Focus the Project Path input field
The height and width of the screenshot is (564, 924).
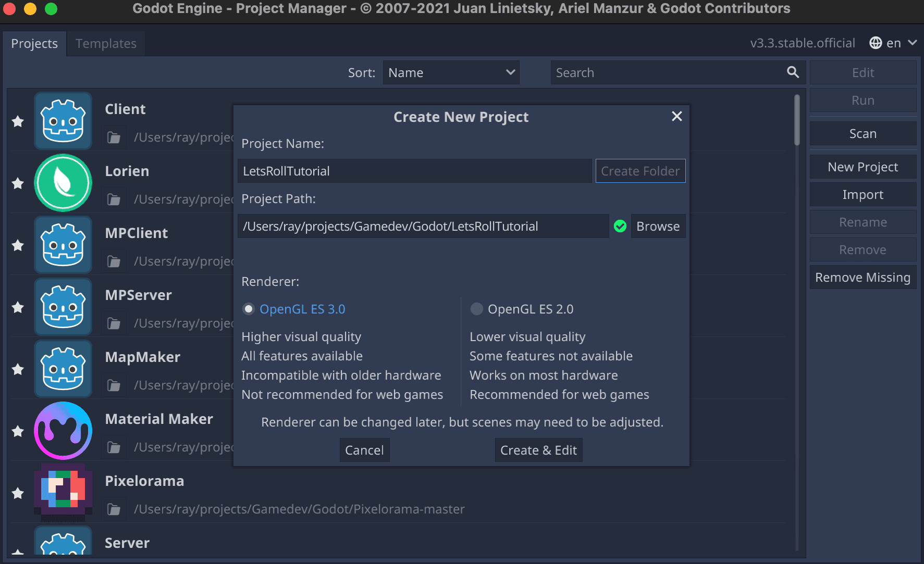pos(423,226)
